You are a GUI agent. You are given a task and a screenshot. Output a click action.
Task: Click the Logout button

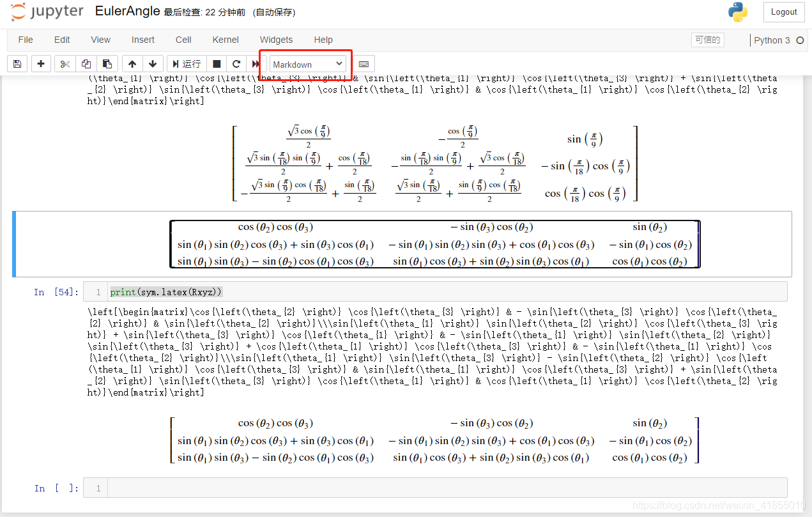(x=783, y=12)
